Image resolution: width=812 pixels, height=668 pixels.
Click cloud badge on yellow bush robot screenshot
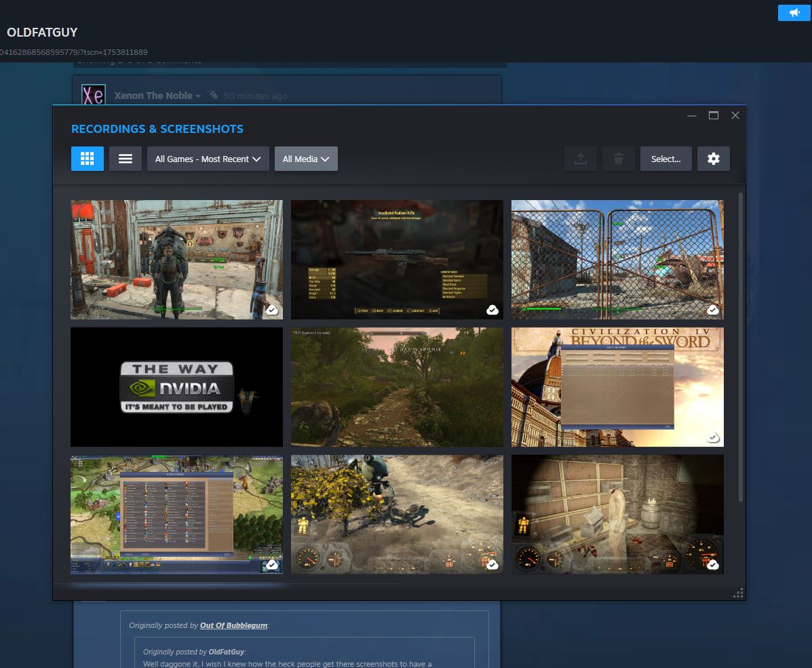click(492, 565)
